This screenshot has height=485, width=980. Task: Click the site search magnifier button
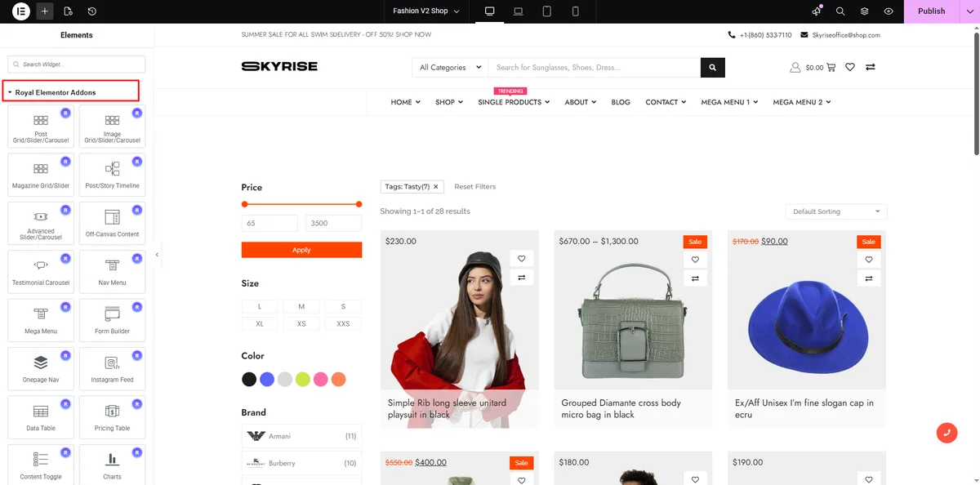tap(713, 67)
